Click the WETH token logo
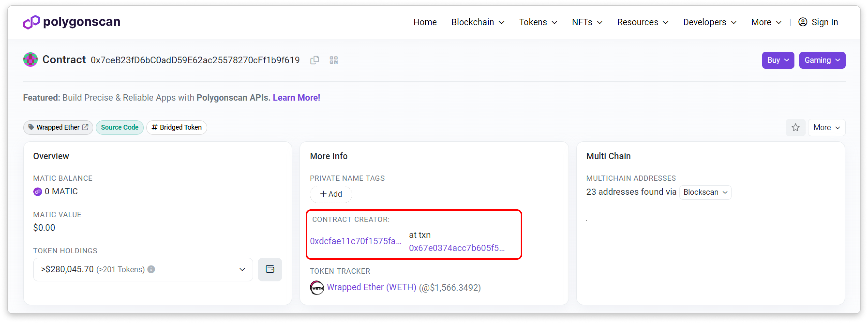This screenshot has height=323, width=868. tap(316, 287)
